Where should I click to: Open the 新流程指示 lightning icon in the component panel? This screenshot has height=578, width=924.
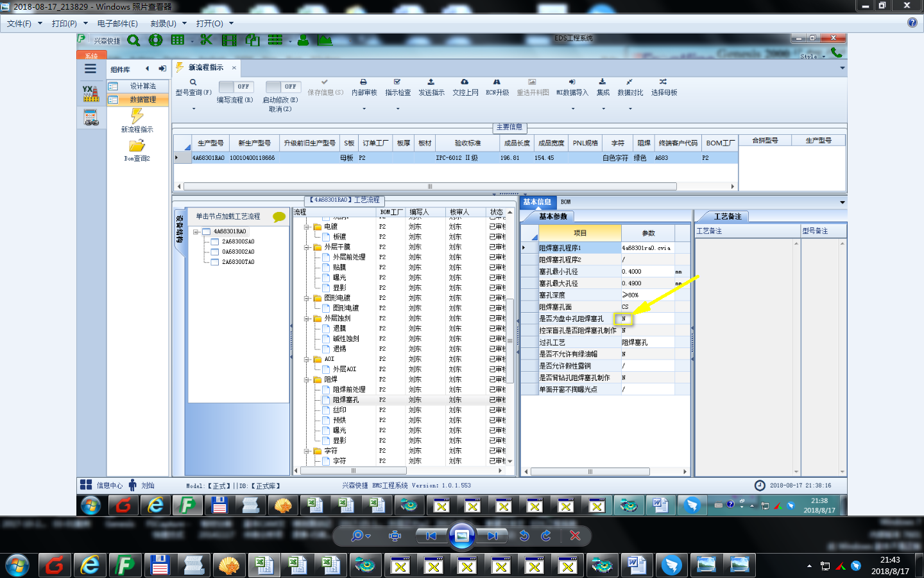click(x=137, y=116)
